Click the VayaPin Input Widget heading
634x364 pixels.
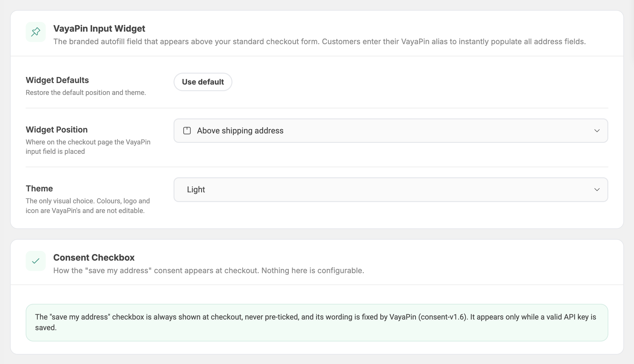click(x=99, y=29)
